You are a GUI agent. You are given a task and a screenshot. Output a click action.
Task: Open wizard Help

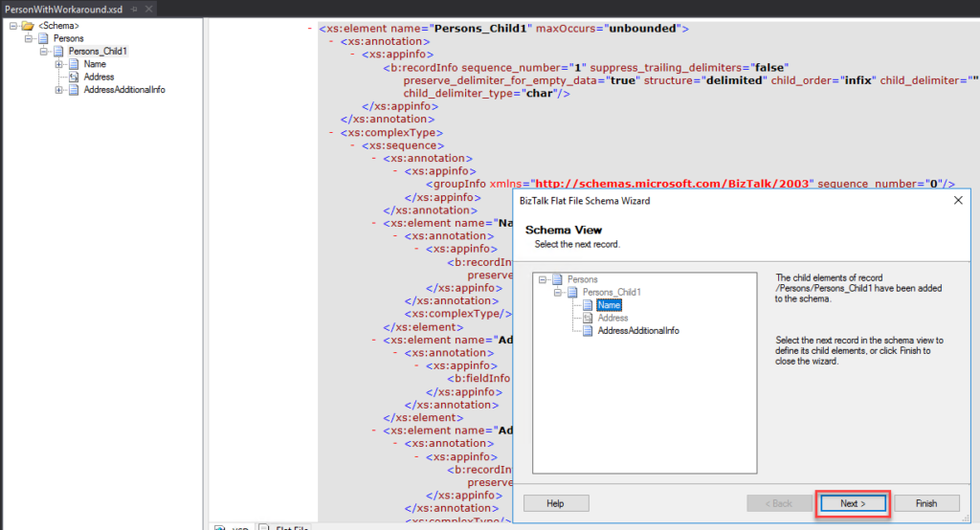coord(556,503)
